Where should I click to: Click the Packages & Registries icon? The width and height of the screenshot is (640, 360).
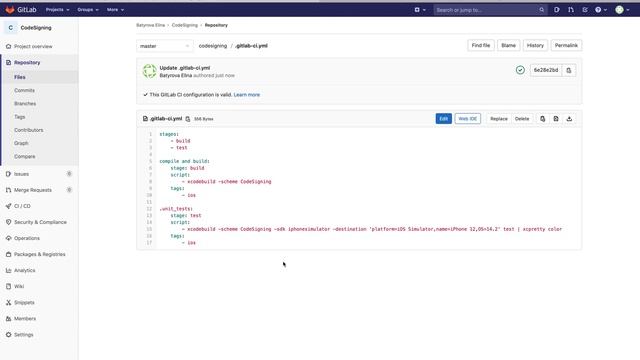pyautogui.click(x=8, y=254)
